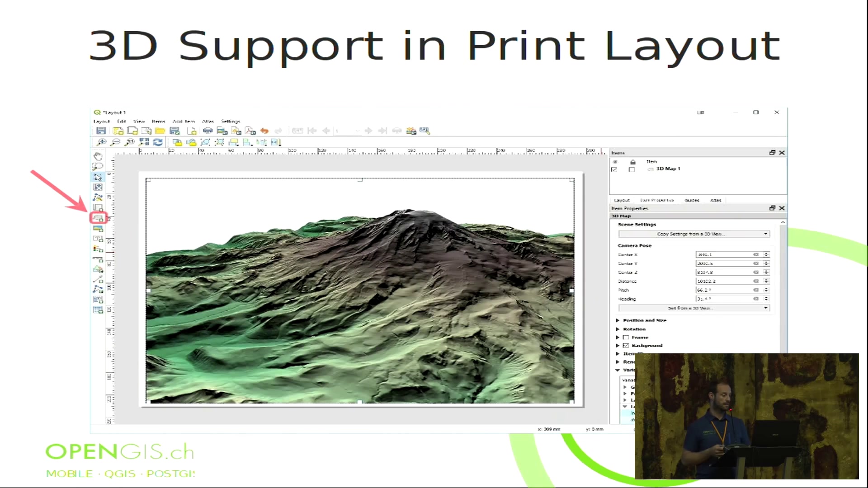Choose the Add Attribute Table tool
868x488 pixels.
pos(98,310)
